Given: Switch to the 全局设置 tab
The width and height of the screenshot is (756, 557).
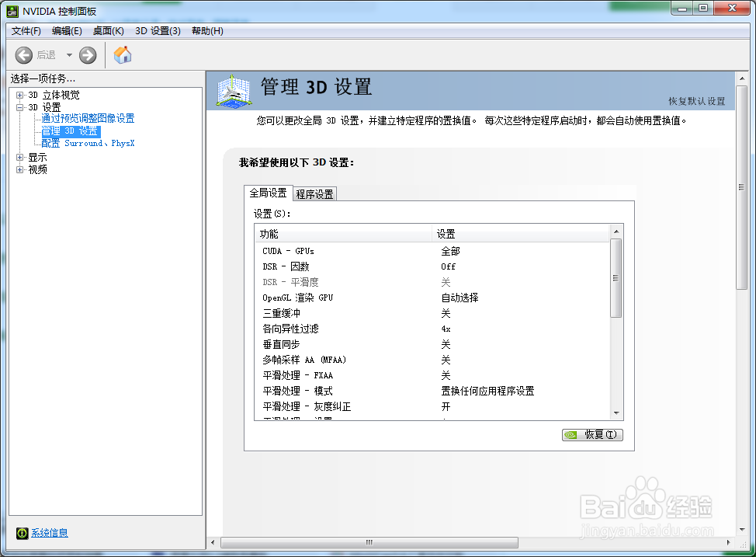Looking at the screenshot, I should 268,193.
